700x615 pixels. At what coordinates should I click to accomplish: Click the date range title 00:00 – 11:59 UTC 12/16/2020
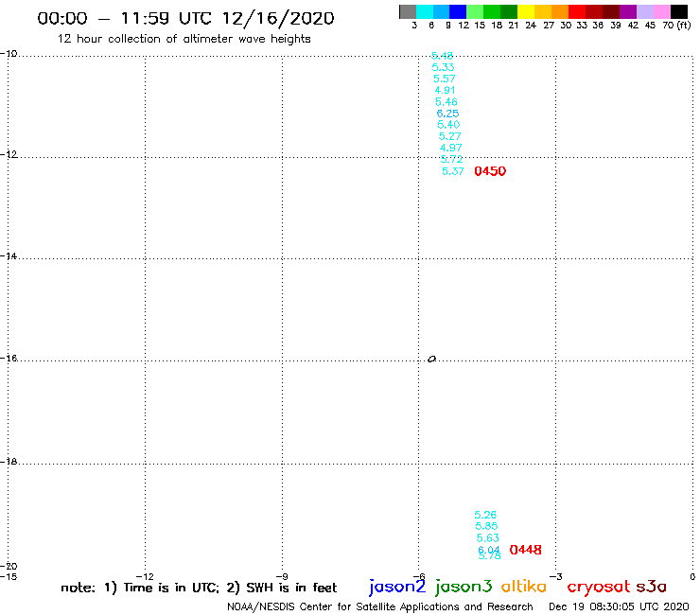185,19
